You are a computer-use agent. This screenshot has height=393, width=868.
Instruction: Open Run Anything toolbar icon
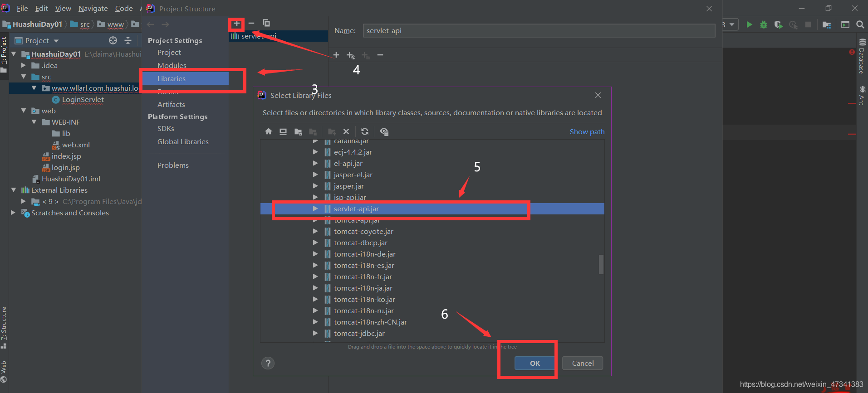[x=845, y=24]
